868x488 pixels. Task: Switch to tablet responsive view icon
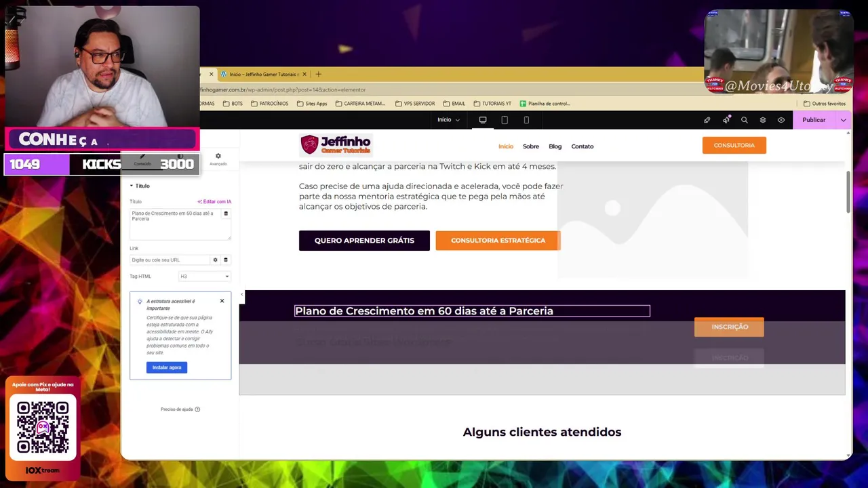[x=505, y=120]
